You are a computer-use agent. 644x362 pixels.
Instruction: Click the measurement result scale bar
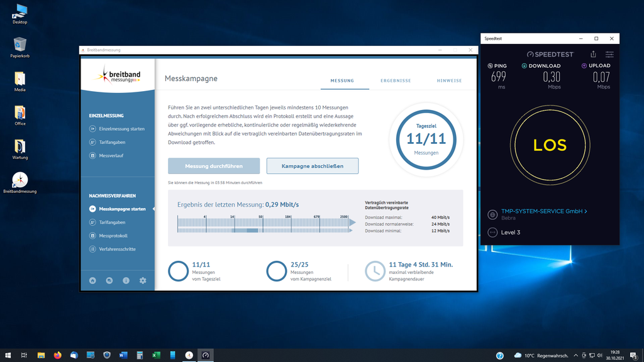point(266,224)
